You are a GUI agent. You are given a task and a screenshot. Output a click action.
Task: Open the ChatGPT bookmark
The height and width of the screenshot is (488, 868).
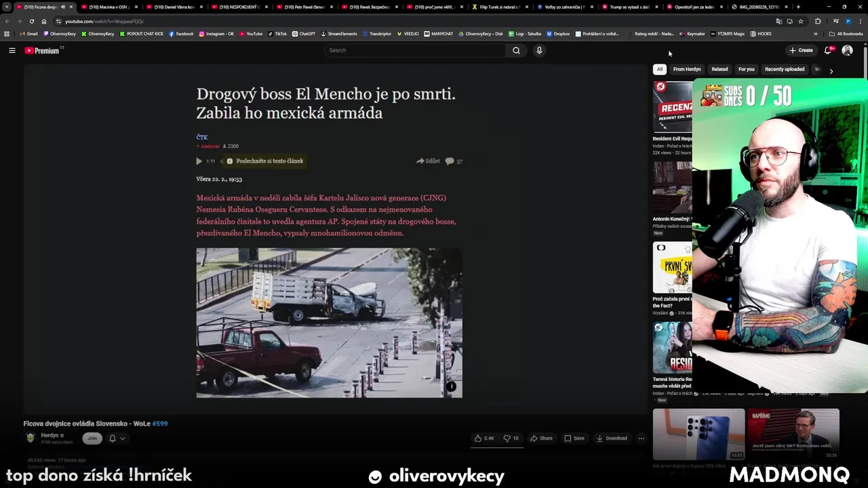click(x=304, y=34)
